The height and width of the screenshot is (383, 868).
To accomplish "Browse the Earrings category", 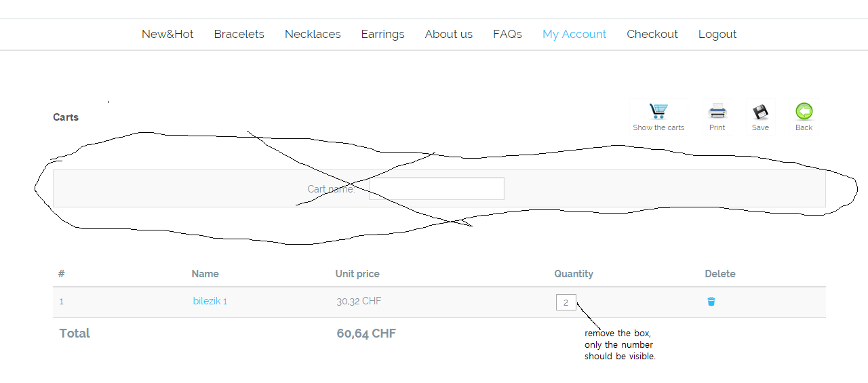I will (x=382, y=34).
